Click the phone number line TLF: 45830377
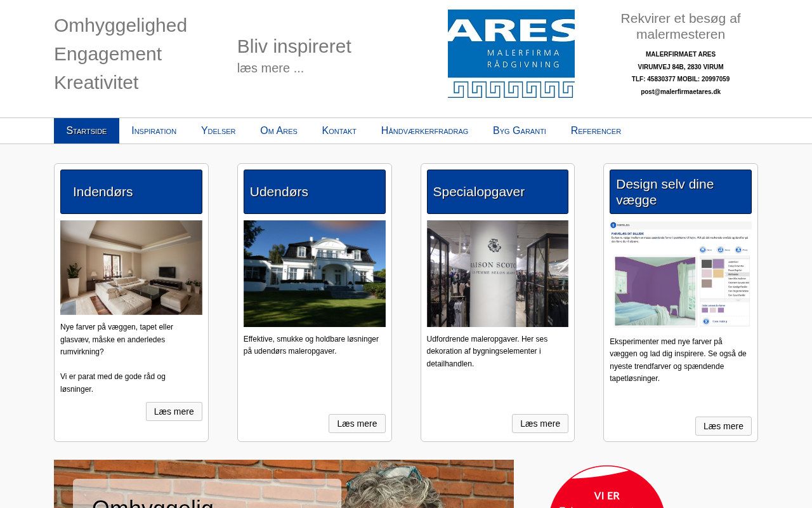Screen dimensions: 812x508 click(681, 79)
